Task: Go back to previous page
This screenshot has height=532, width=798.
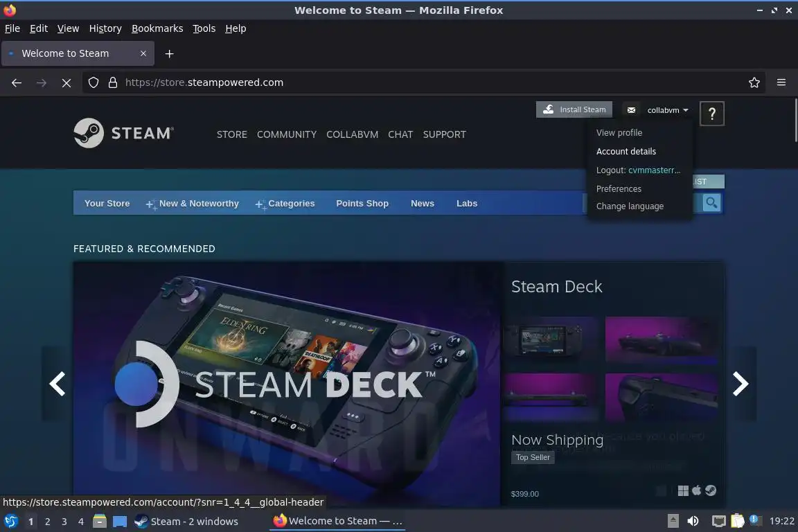Action: click(x=17, y=82)
